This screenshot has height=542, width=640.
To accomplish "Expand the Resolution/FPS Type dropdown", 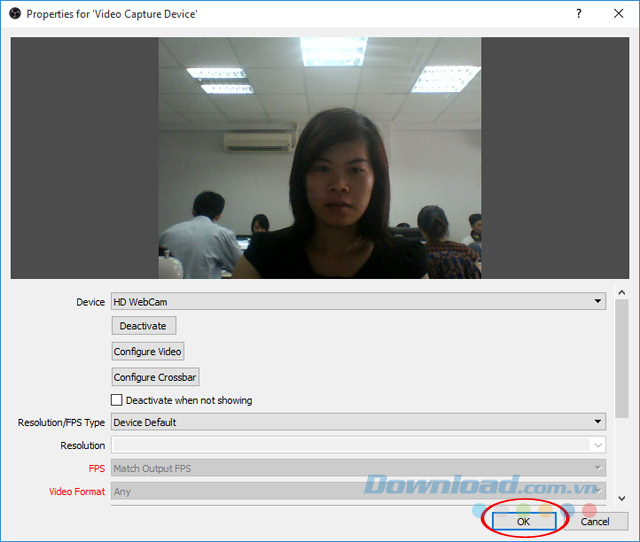I will click(x=358, y=422).
